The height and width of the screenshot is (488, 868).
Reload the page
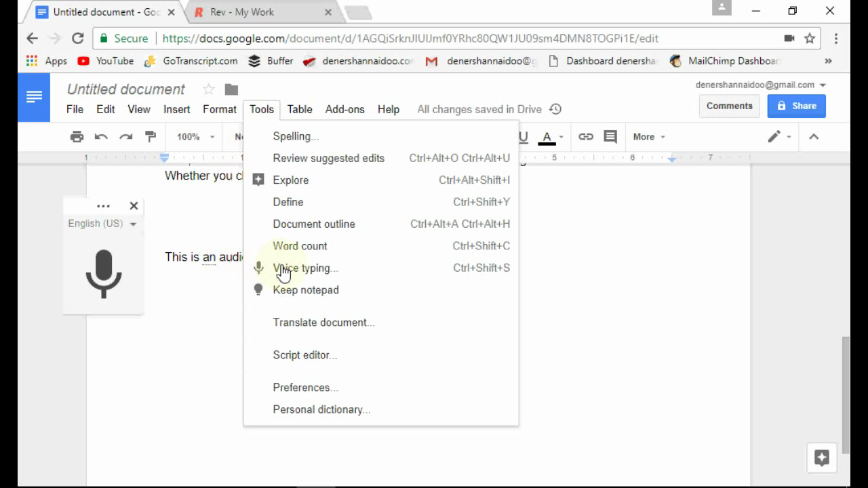pyautogui.click(x=78, y=39)
